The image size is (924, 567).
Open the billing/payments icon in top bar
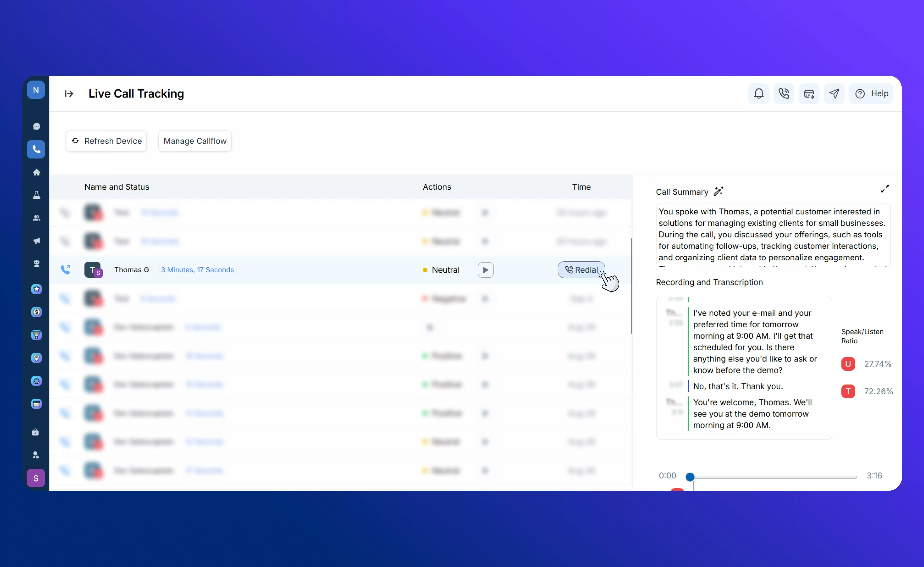(809, 93)
